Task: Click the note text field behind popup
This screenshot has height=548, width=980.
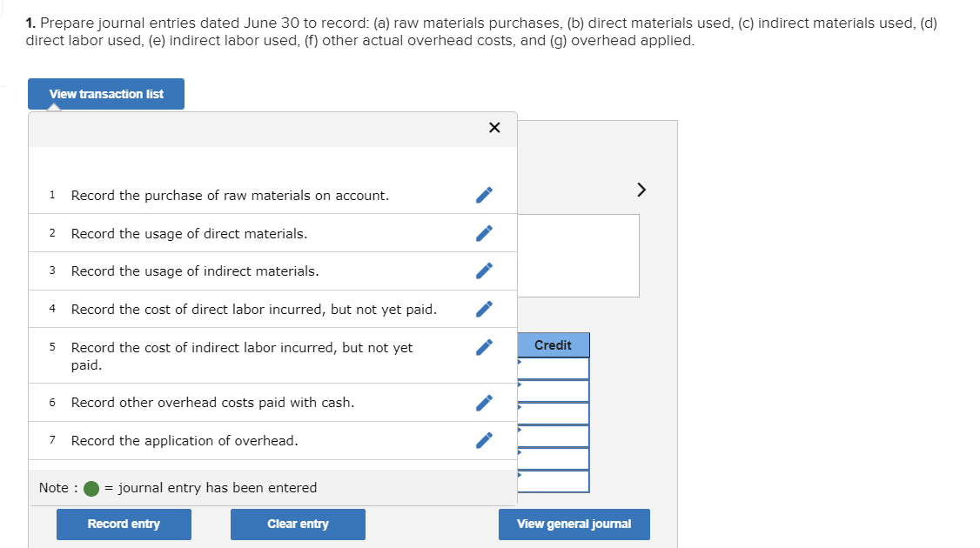Action: tap(578, 256)
